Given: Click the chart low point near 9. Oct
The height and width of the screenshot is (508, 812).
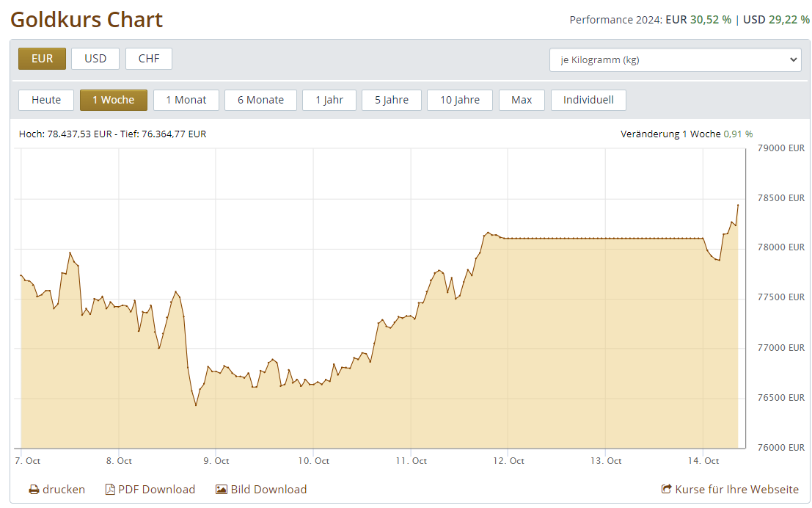Looking at the screenshot, I should pyautogui.click(x=196, y=404).
